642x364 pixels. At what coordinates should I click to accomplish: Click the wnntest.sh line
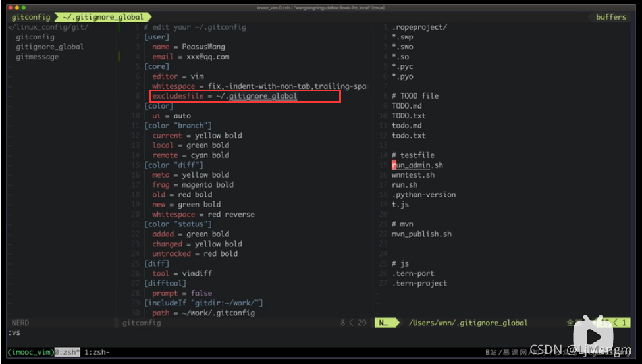click(413, 175)
